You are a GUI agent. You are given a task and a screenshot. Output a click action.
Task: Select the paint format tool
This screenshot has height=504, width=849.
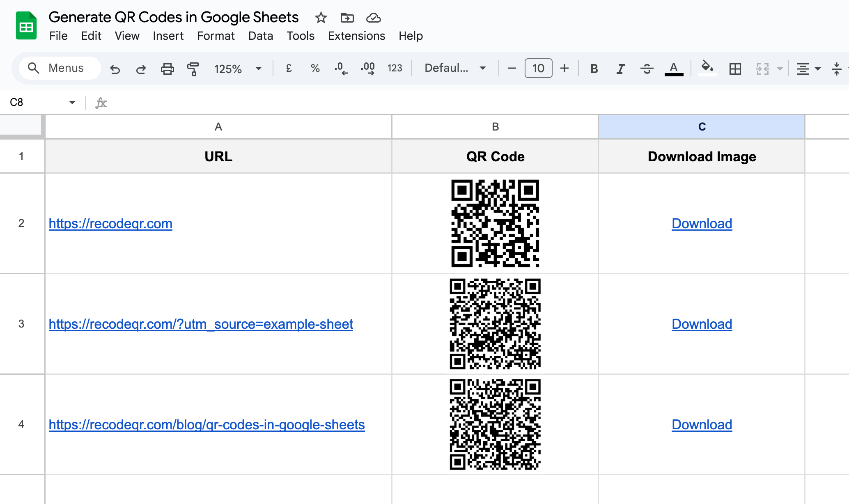pos(193,69)
